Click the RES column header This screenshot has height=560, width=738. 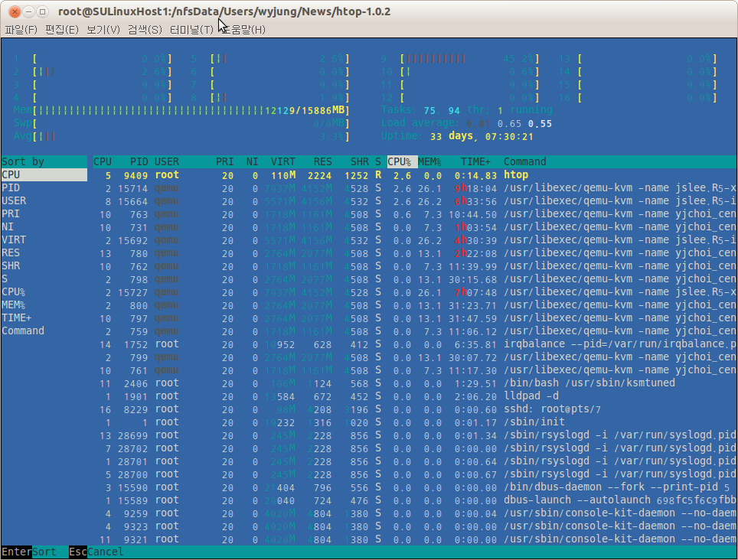pos(323,161)
